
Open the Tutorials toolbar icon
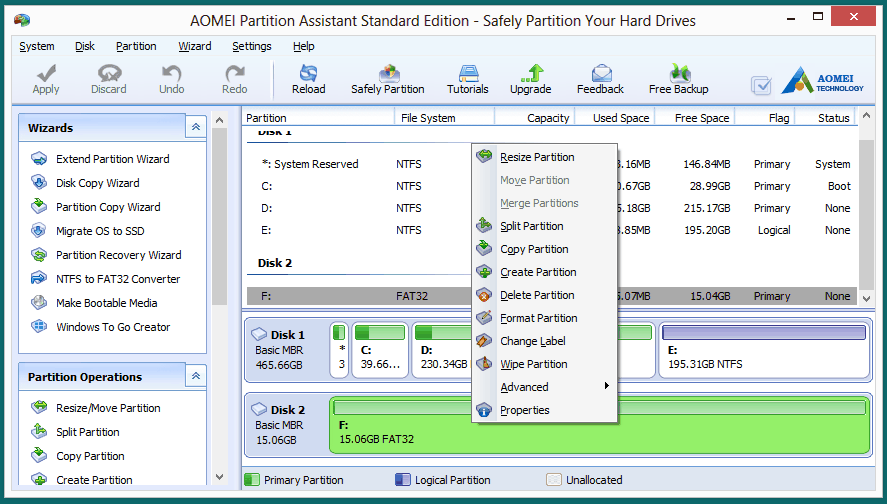[x=467, y=74]
